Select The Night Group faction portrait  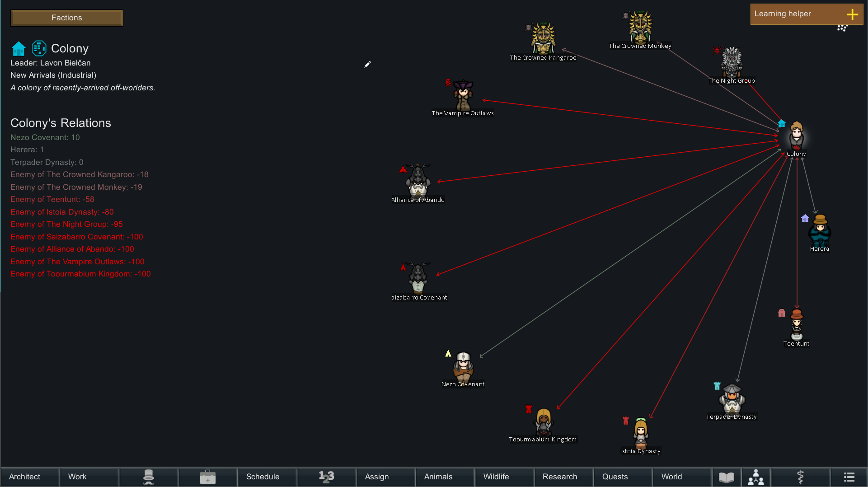point(732,62)
